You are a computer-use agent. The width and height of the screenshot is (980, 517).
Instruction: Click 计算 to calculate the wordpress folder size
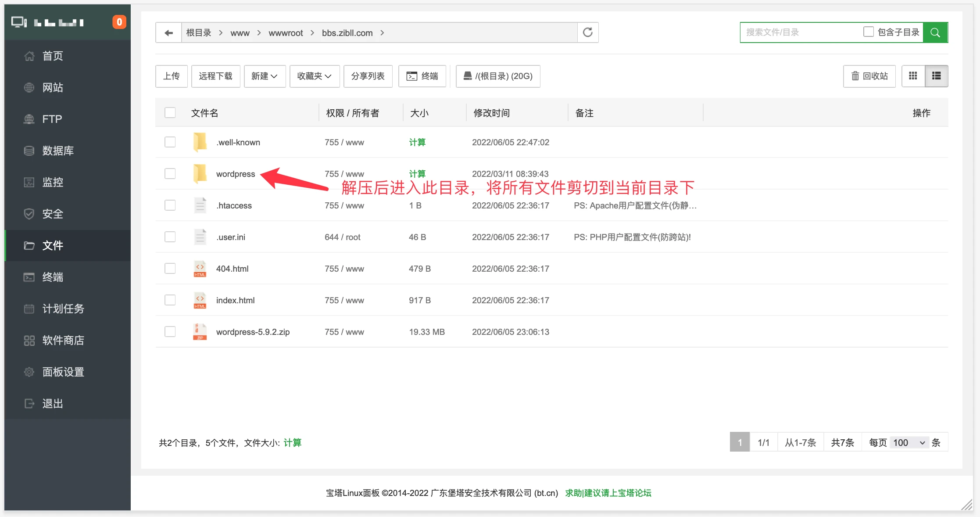coord(417,173)
